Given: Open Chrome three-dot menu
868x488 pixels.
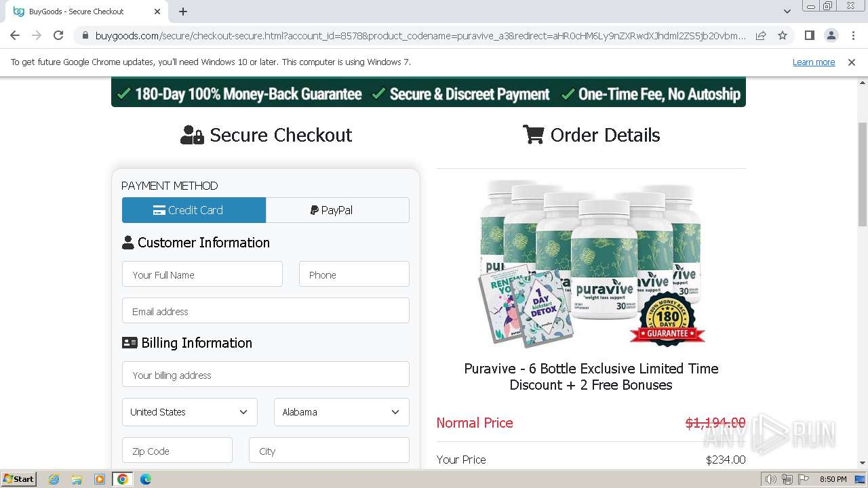Looking at the screenshot, I should [x=853, y=35].
